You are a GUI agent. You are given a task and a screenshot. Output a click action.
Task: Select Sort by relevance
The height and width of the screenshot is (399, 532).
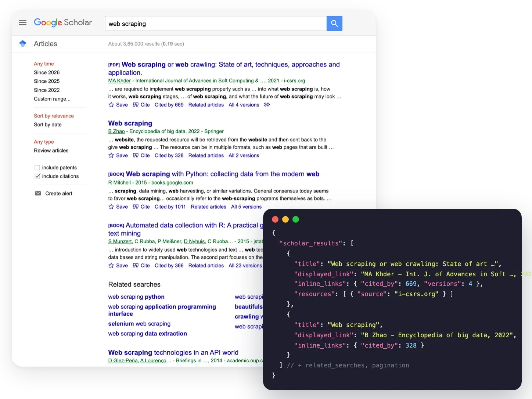(54, 116)
